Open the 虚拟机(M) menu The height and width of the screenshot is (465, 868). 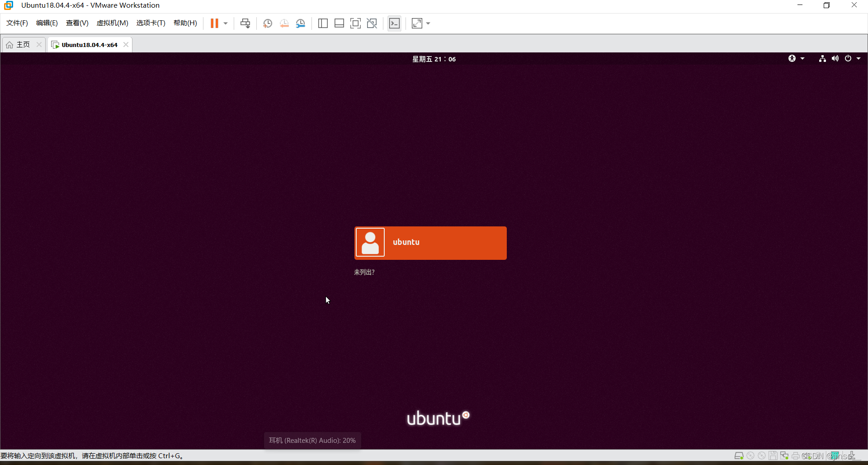click(x=113, y=23)
